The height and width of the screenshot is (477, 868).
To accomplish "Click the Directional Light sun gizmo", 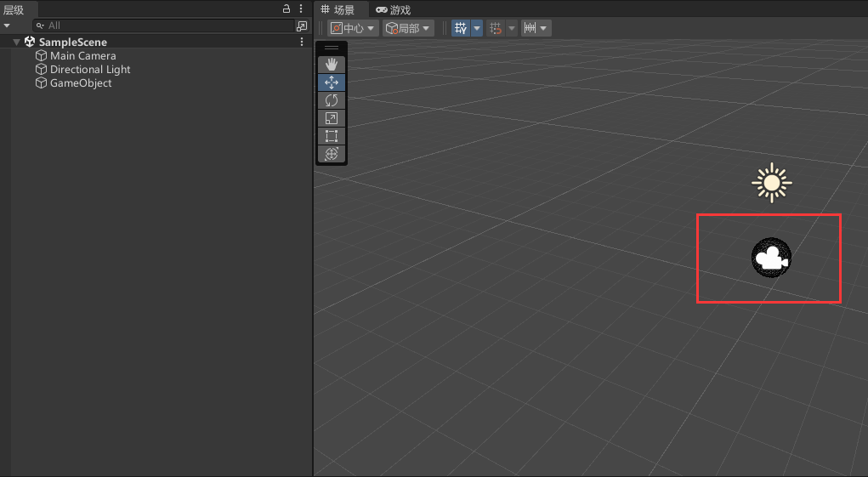I will click(772, 183).
